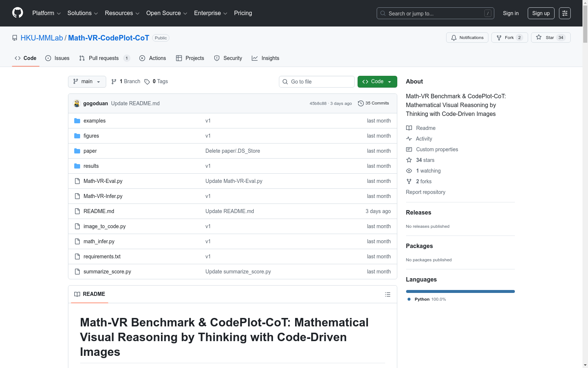The width and height of the screenshot is (588, 368).
Task: Open the summarize_score.py file
Action: point(107,272)
